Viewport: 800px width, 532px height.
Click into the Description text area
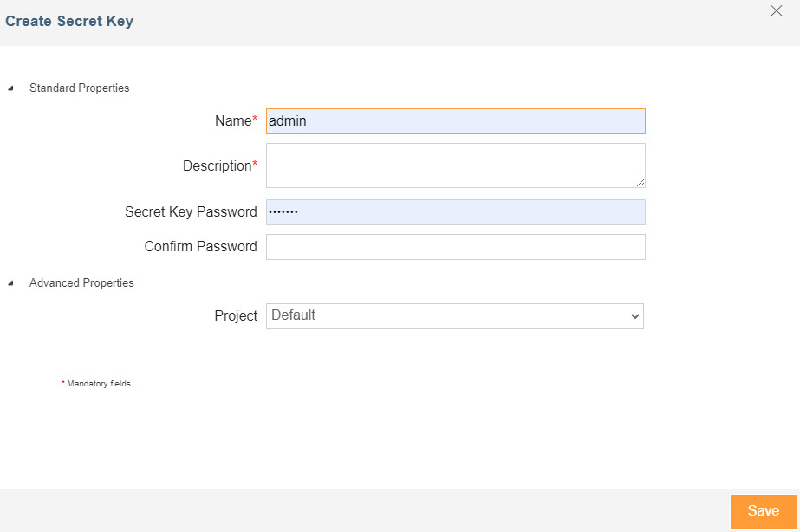click(x=455, y=165)
